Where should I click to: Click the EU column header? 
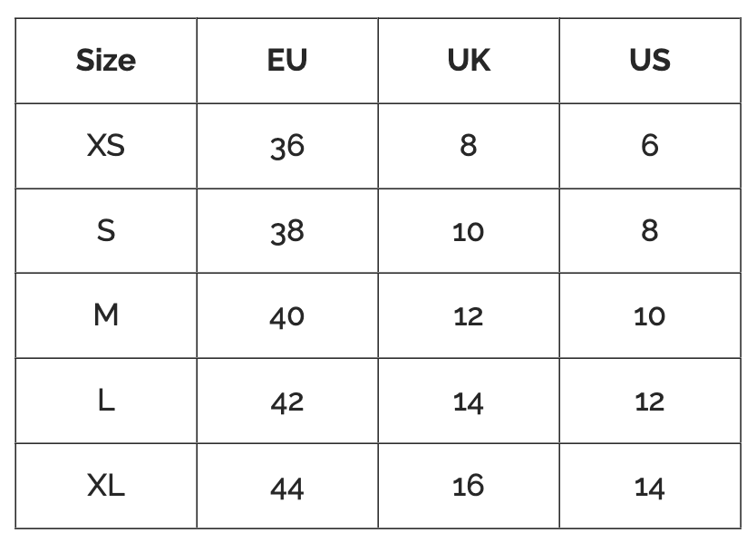pyautogui.click(x=287, y=61)
